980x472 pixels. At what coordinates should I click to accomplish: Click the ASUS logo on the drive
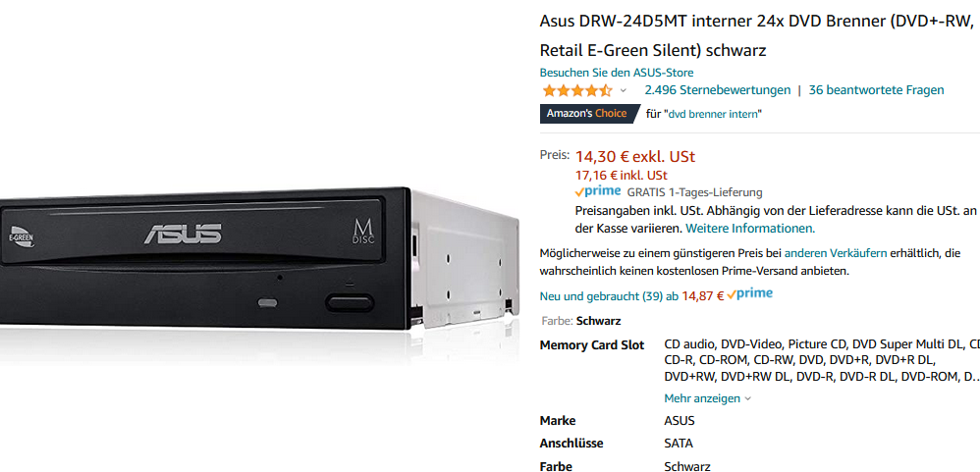183,234
